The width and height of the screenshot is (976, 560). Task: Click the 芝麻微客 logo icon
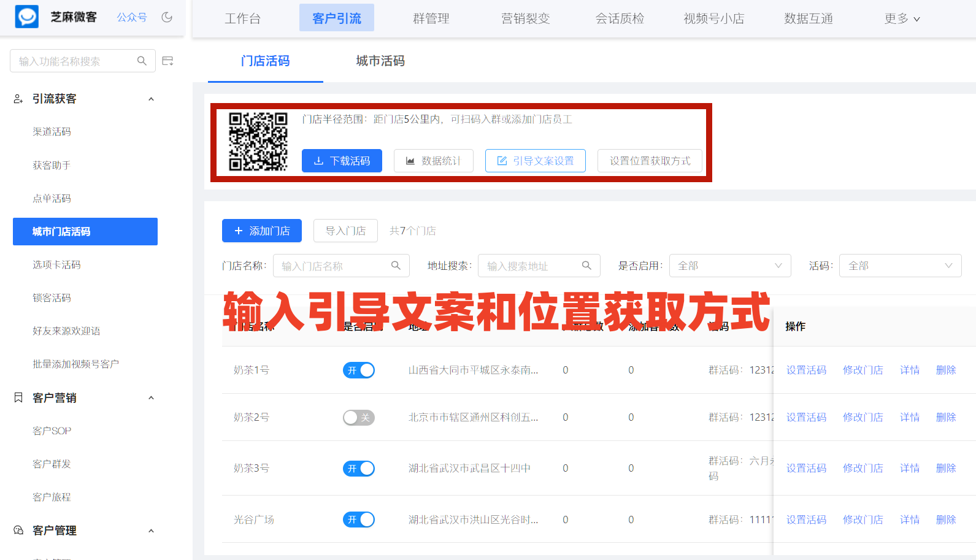pos(27,17)
